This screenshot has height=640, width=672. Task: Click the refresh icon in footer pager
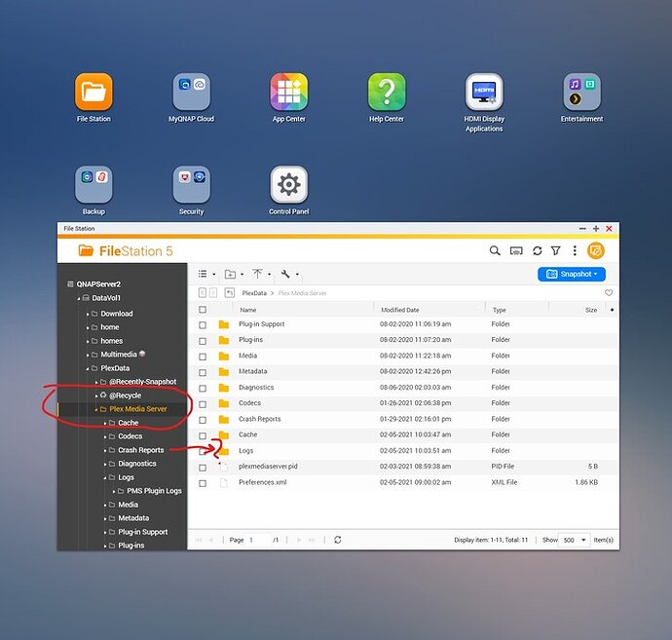coord(338,540)
